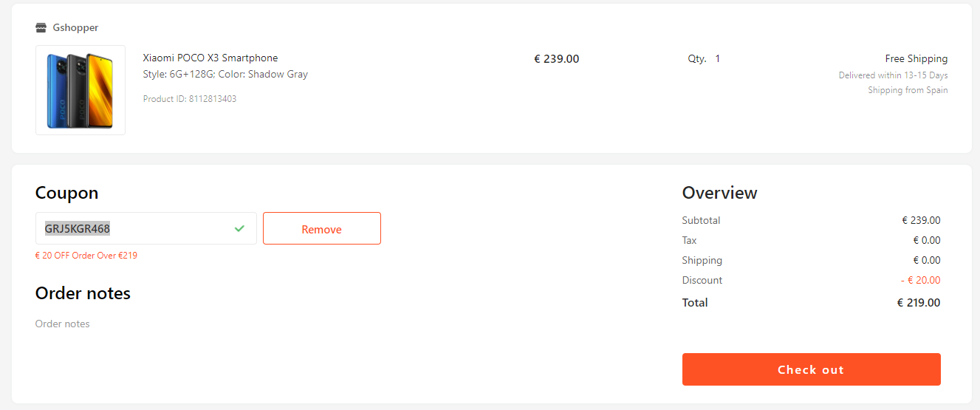The height and width of the screenshot is (410, 980).
Task: Click the € 20 OFF coupon message
Action: (86, 256)
